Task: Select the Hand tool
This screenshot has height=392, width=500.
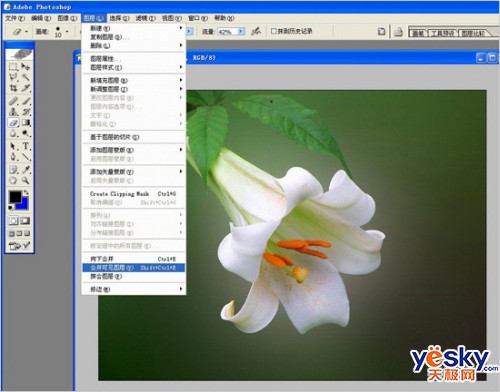Action: click(13, 180)
